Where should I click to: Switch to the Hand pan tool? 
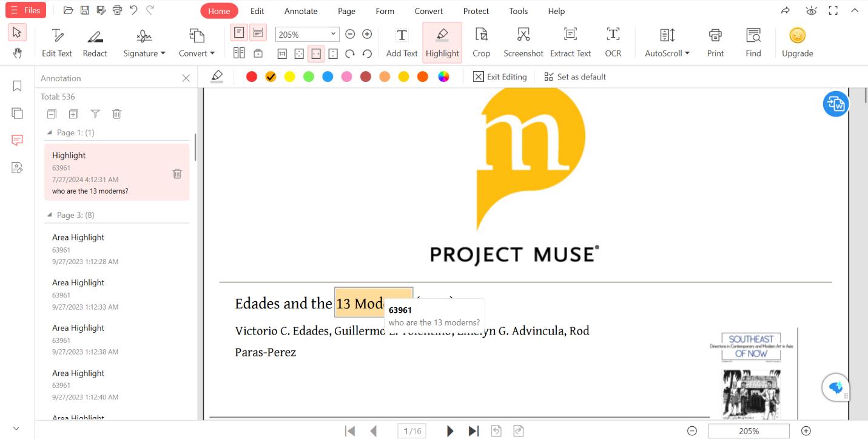tap(17, 53)
